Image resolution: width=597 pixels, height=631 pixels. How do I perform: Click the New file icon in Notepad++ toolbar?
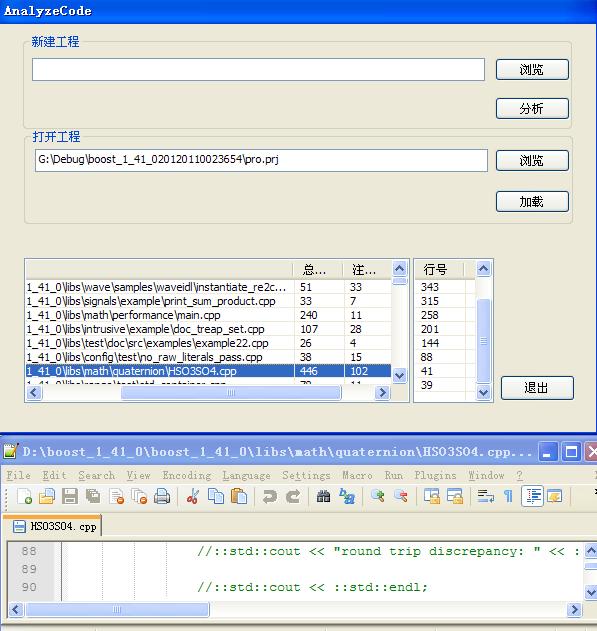[x=25, y=496]
